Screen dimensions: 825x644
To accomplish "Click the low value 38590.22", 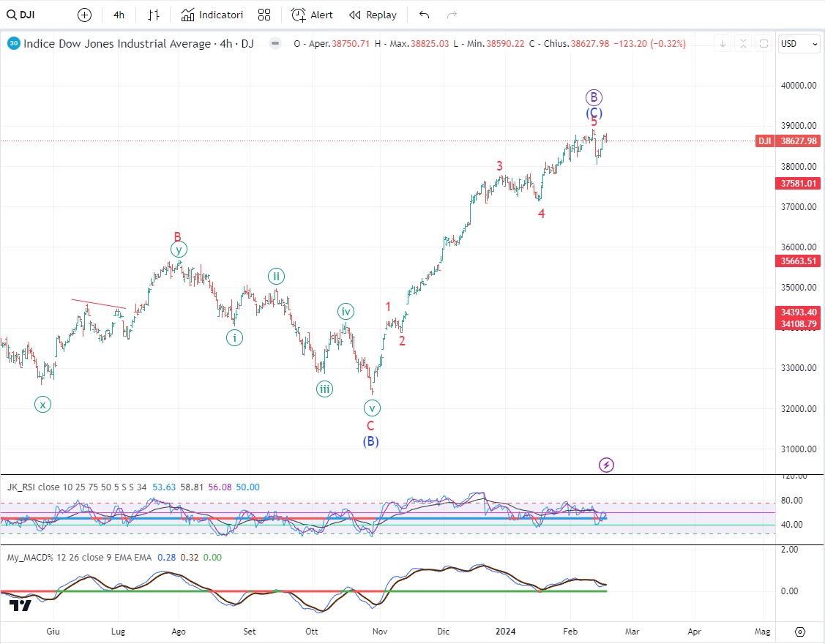I will click(x=505, y=44).
